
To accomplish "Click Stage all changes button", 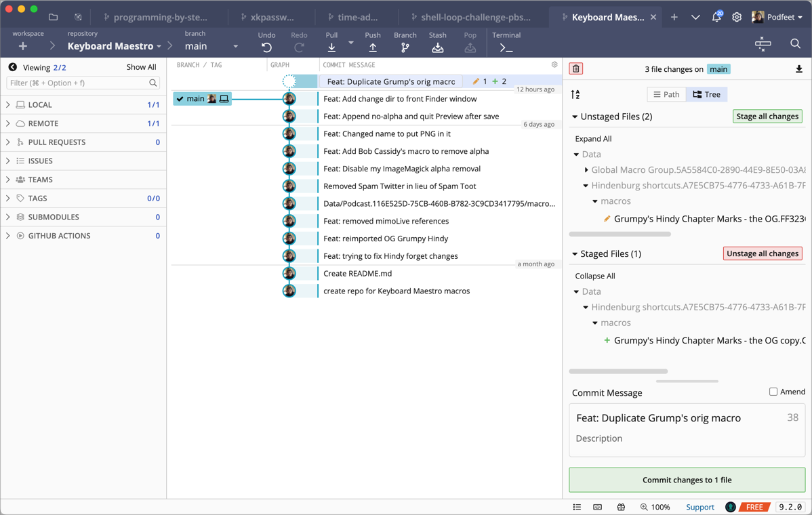I will tap(767, 117).
